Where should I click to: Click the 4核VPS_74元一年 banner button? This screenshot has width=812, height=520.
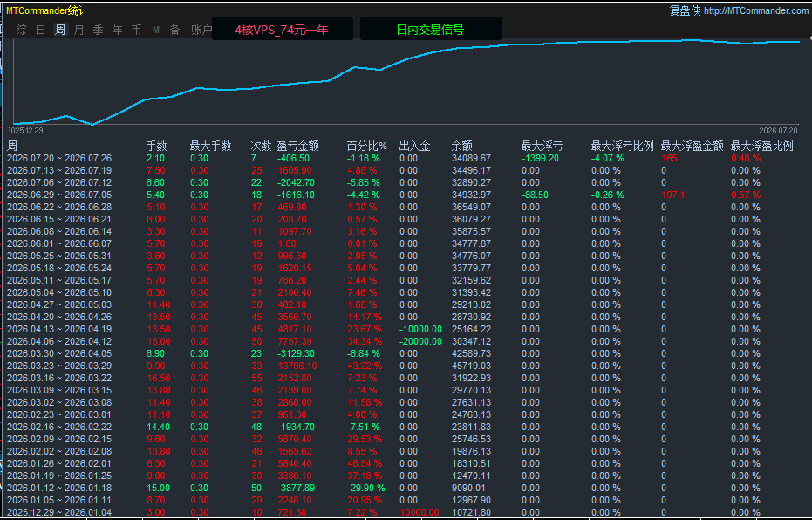click(x=283, y=30)
